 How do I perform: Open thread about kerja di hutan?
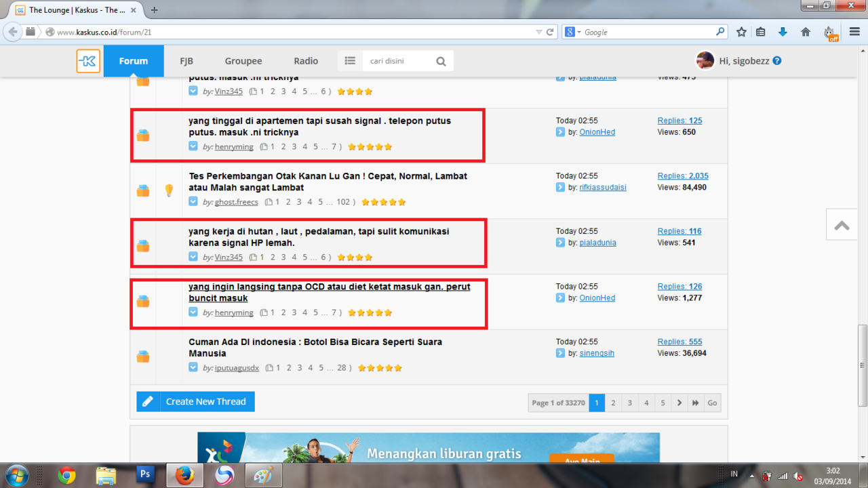pos(319,237)
